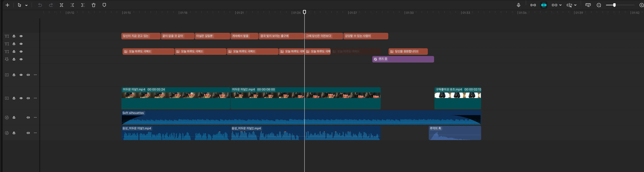Toggle visibility of the effects track
Viewport: 644px width, 172px height.
tap(21, 59)
